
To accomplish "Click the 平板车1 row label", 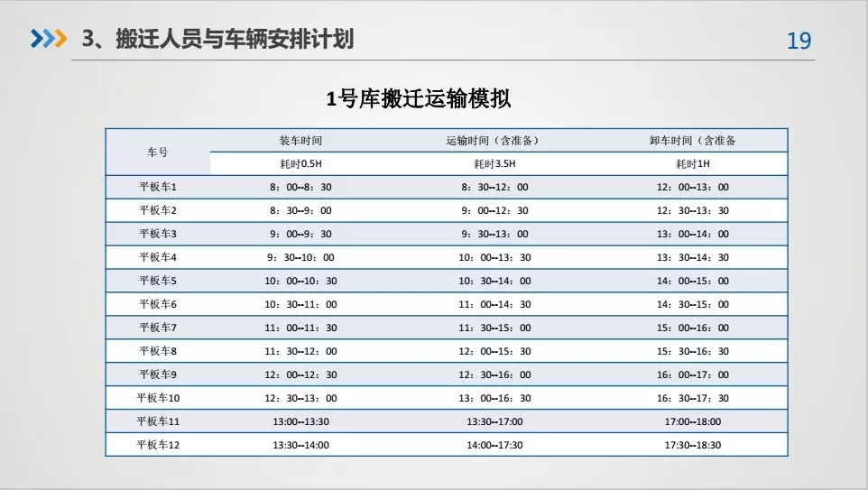I will 158,188.
